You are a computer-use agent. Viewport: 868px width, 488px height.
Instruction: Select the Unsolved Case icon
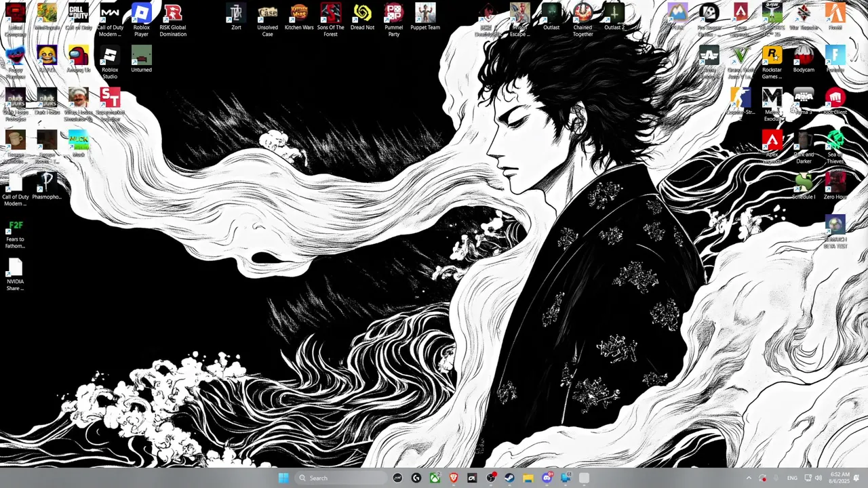coord(267,20)
